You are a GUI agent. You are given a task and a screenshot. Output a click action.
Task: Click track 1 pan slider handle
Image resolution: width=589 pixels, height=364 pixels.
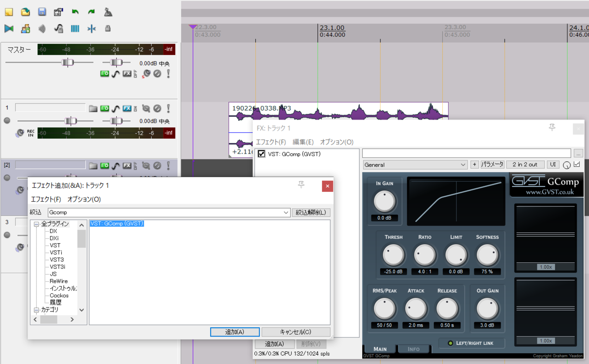coord(116,121)
